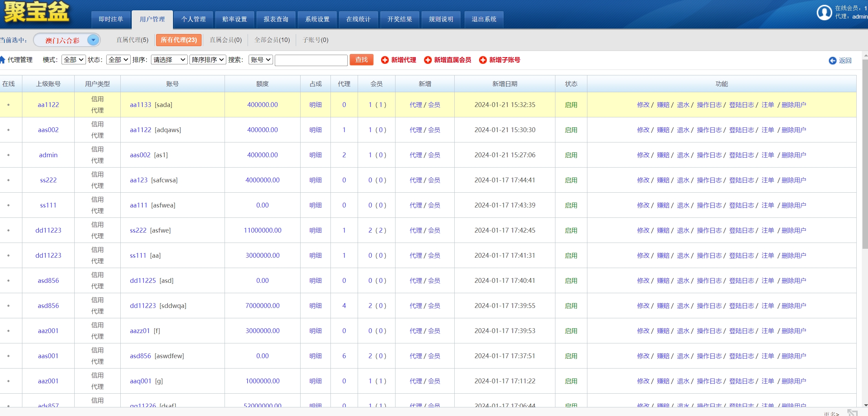Click parent account ss222 link
This screenshot has width=868, height=416.
click(48, 180)
